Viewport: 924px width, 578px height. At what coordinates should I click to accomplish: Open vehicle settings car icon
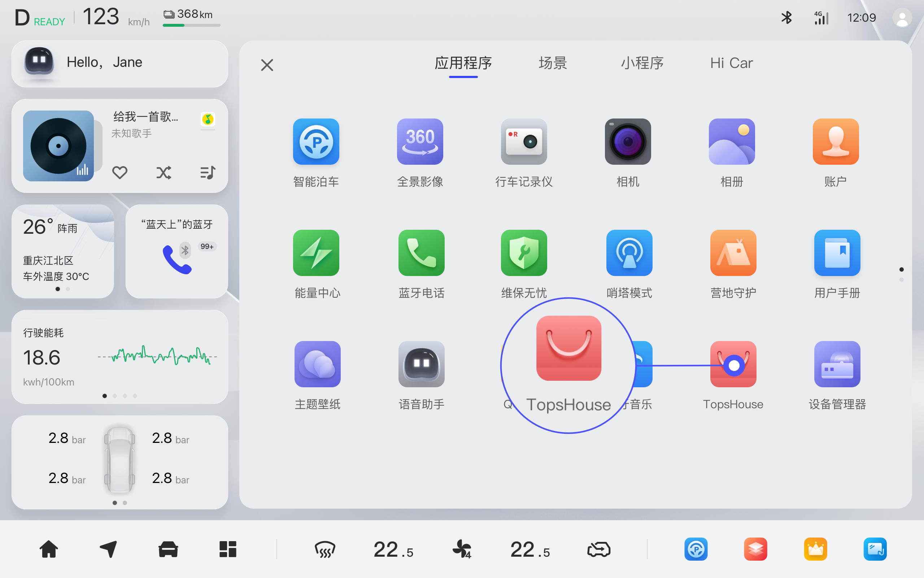pos(168,549)
